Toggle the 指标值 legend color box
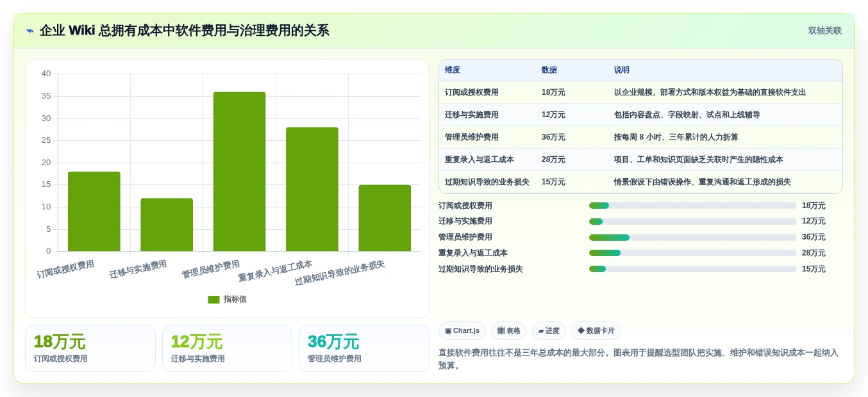868x397 pixels. (213, 300)
